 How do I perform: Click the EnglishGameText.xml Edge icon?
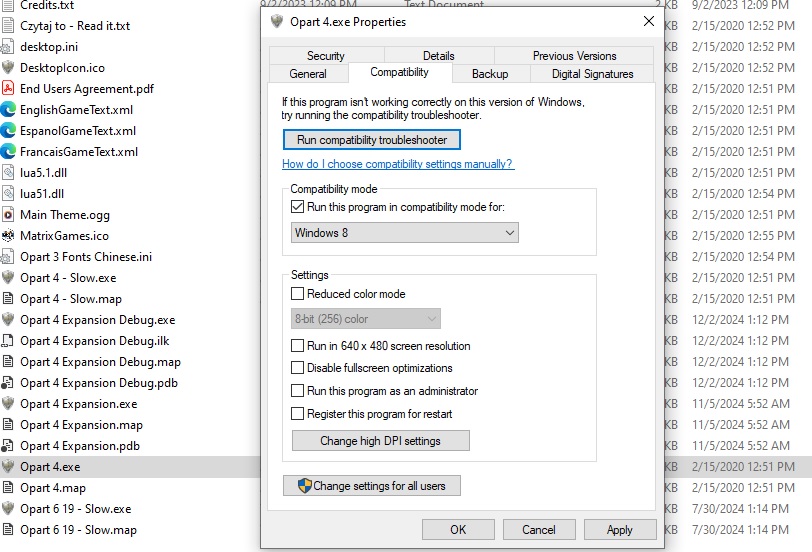(8, 109)
